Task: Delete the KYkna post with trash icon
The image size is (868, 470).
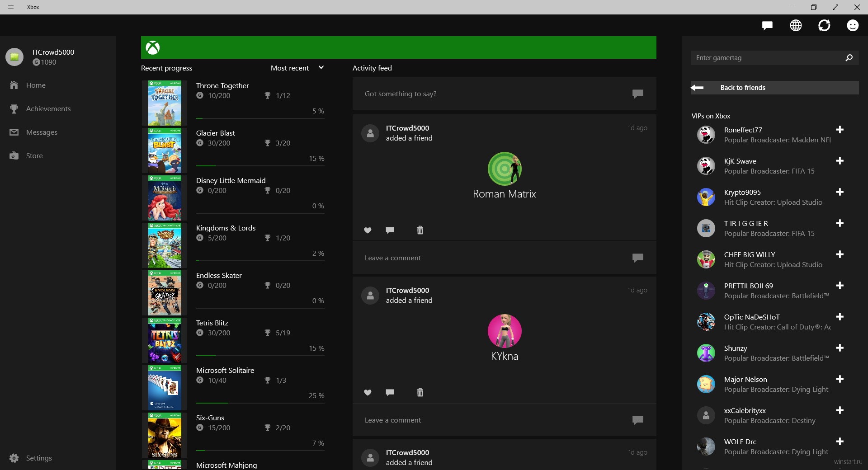Action: click(420, 392)
